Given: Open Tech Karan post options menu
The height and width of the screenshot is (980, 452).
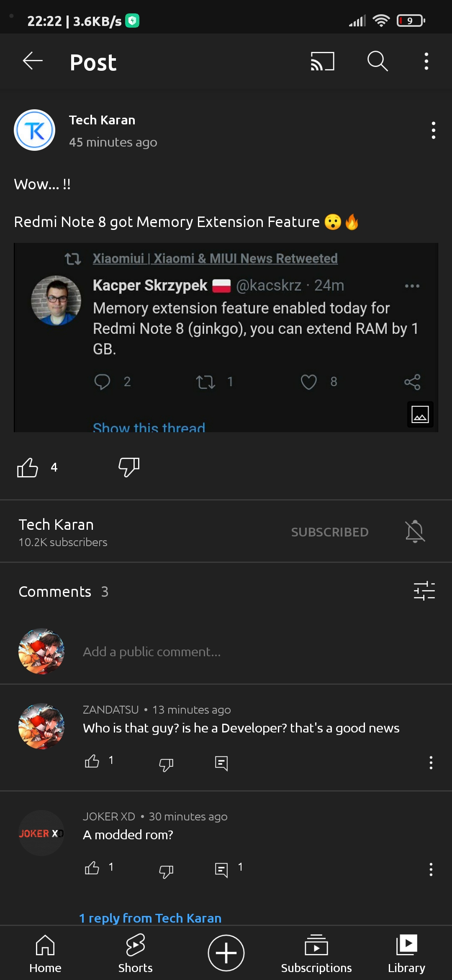Looking at the screenshot, I should point(433,130).
